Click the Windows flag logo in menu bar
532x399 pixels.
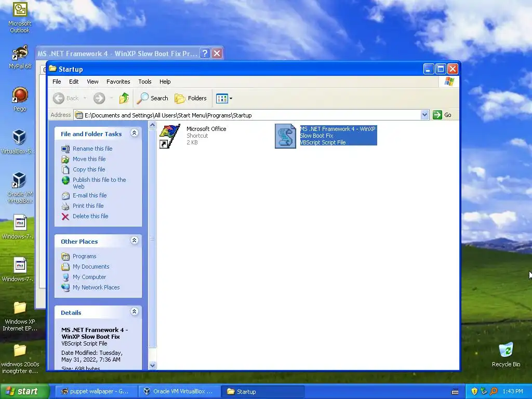tap(449, 82)
